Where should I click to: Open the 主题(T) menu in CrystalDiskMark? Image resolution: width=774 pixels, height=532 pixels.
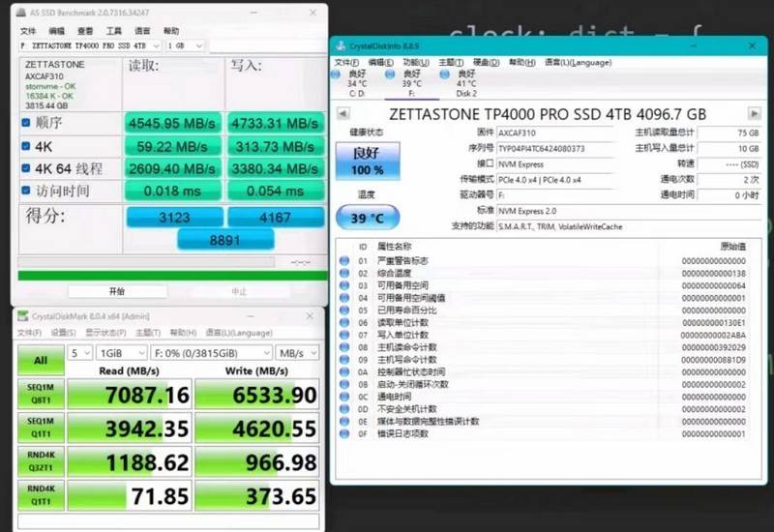(148, 333)
